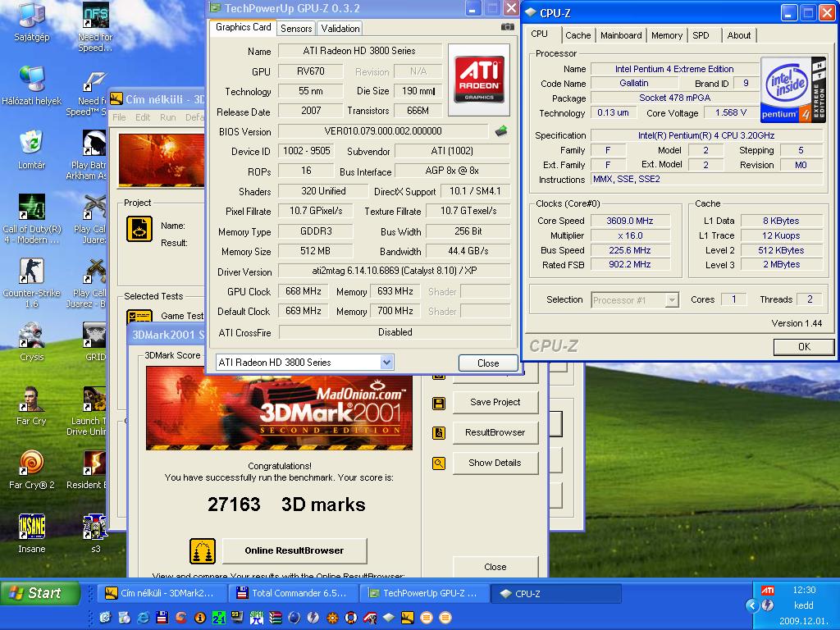Click the Save Project floppy icon
The width and height of the screenshot is (840, 630).
pyautogui.click(x=439, y=403)
